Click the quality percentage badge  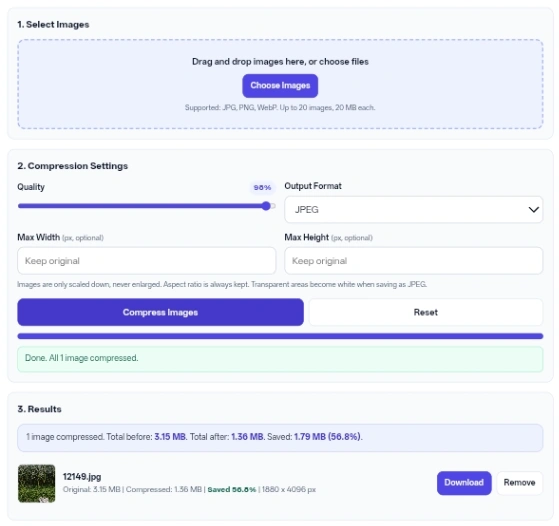tap(262, 187)
